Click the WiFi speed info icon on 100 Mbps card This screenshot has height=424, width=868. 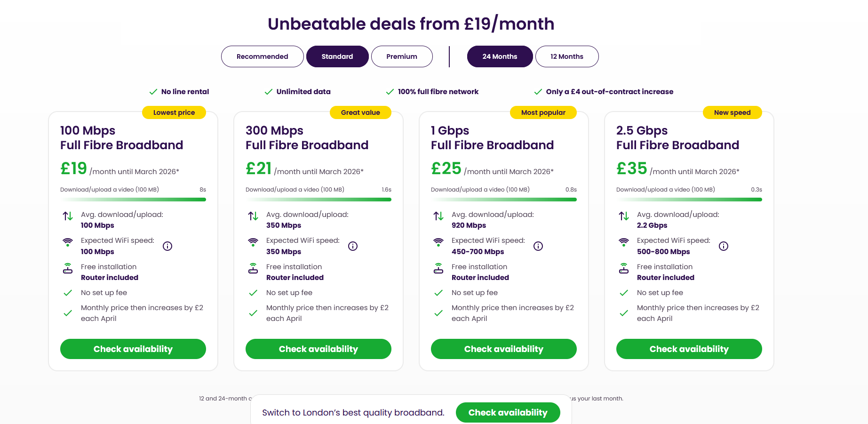pos(167,246)
